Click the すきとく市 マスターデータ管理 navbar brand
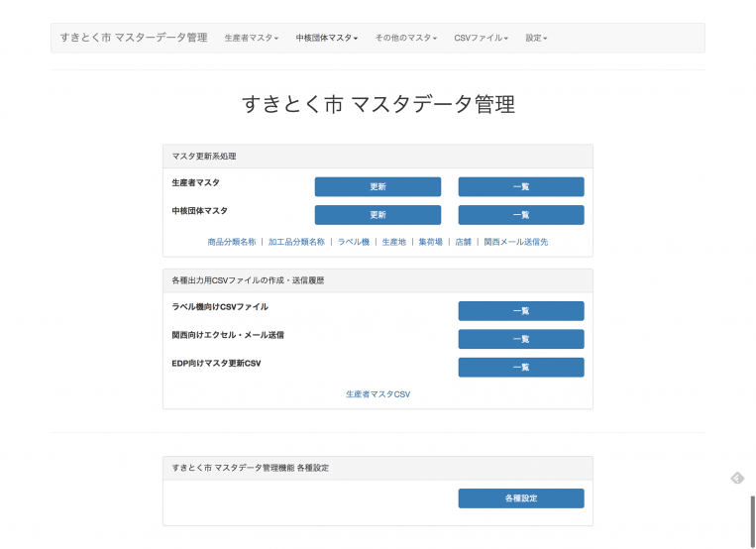Viewport: 756px width, 549px height. pyautogui.click(x=134, y=38)
